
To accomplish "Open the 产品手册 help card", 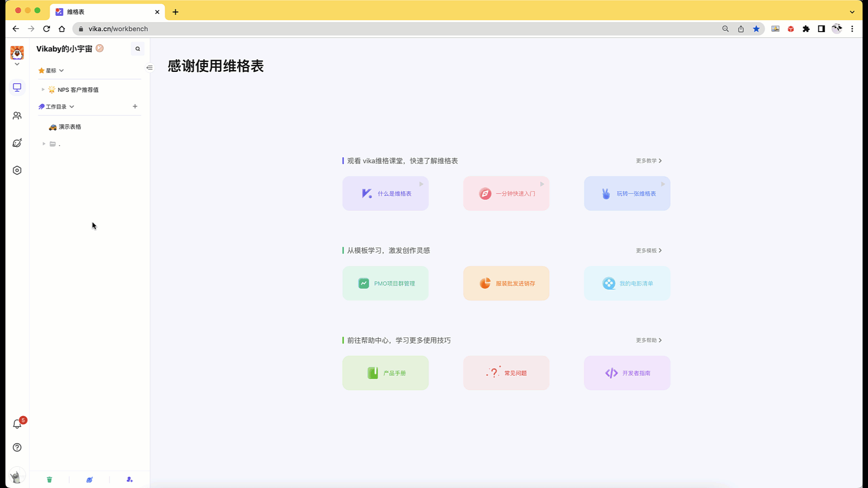I will click(x=385, y=373).
